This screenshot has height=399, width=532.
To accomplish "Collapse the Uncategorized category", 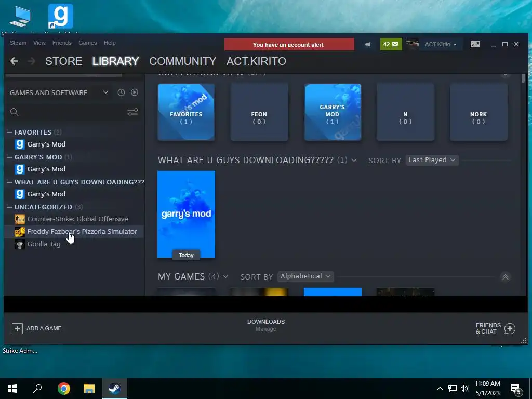I will pyautogui.click(x=9, y=207).
